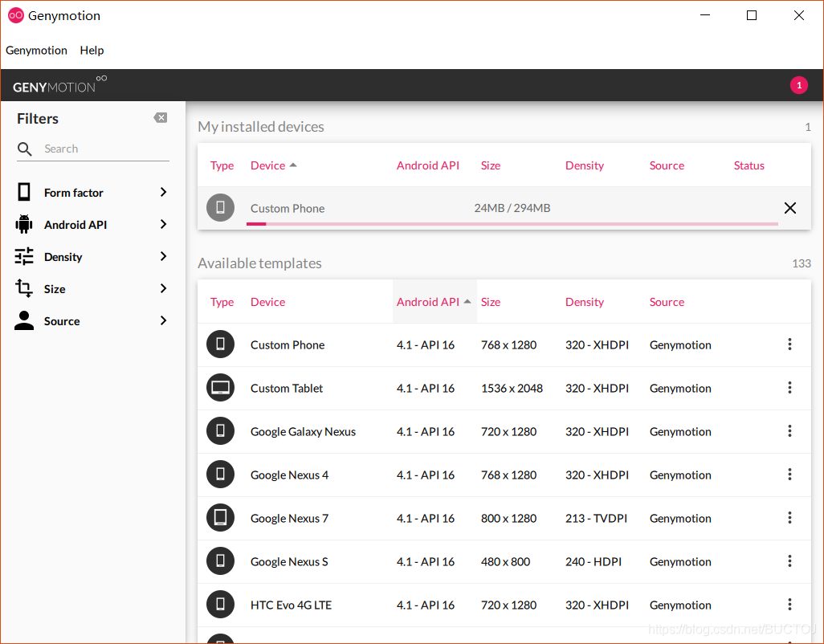Minimize the Genymotion window
This screenshot has width=824, height=644.
point(704,15)
